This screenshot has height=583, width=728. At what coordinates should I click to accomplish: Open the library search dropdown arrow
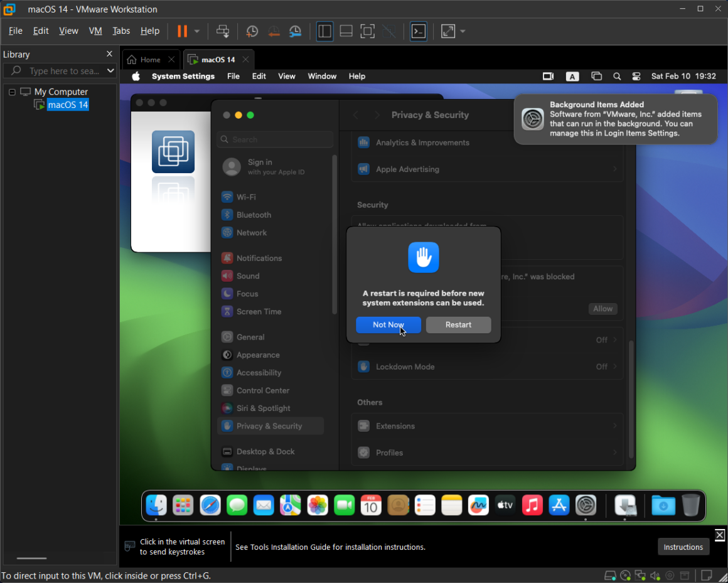coord(110,70)
